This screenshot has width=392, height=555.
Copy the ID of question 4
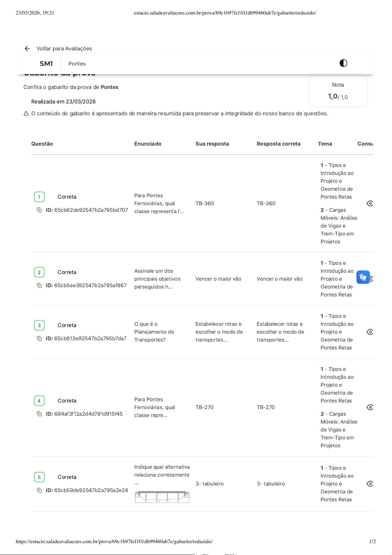coord(39,414)
